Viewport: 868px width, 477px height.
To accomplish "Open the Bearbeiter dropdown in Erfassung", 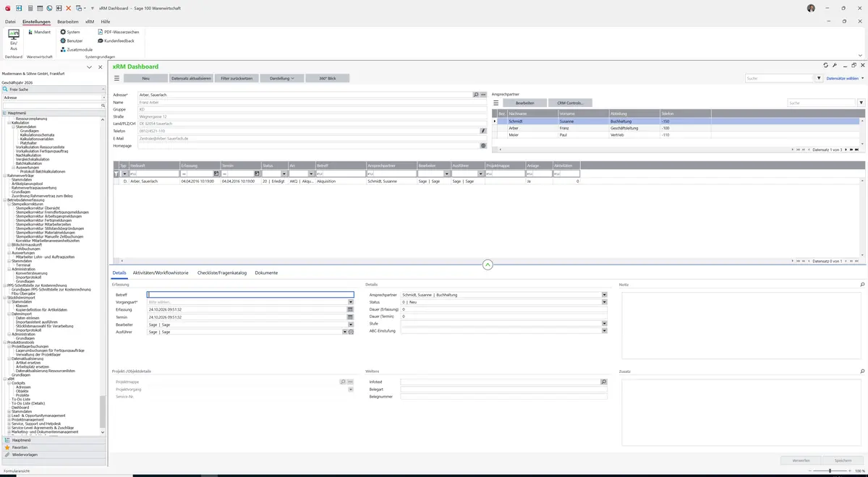I will 350,325.
